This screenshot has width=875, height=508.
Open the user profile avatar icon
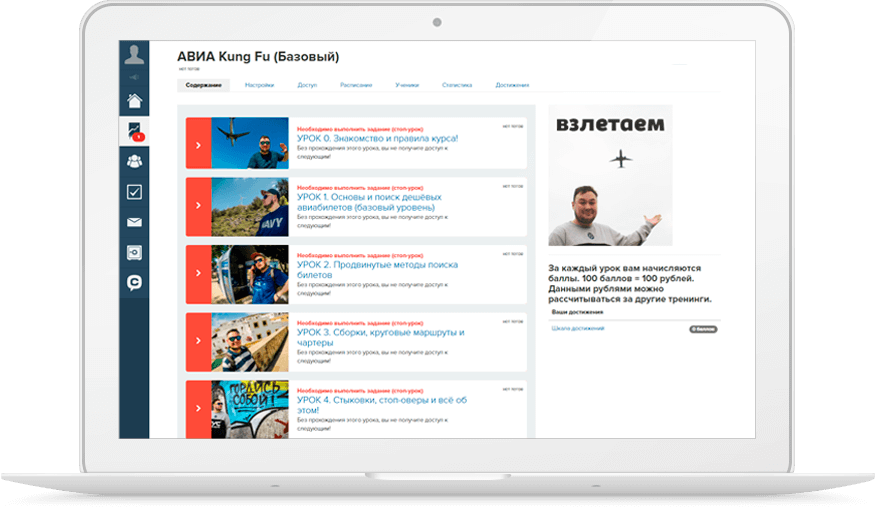click(134, 54)
